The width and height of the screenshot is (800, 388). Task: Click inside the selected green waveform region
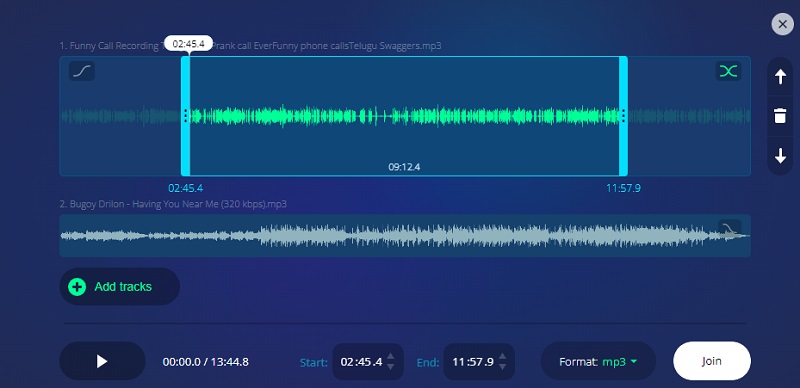pyautogui.click(x=405, y=116)
